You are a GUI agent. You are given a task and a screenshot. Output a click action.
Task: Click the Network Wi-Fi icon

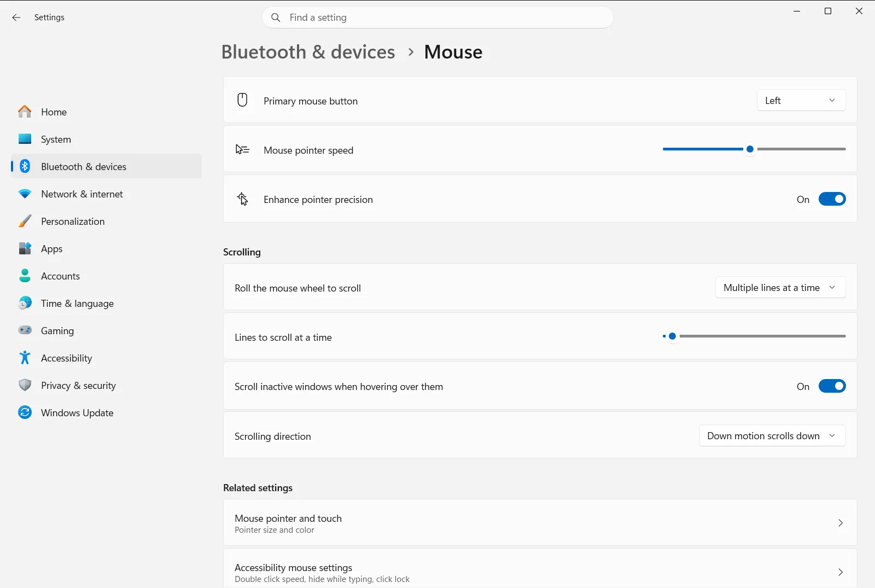pos(25,194)
